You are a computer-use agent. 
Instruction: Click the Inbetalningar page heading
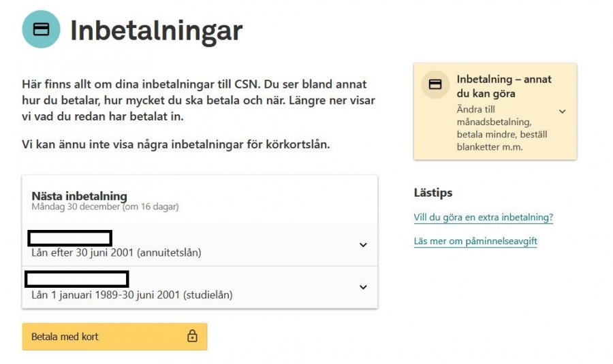[x=156, y=30]
